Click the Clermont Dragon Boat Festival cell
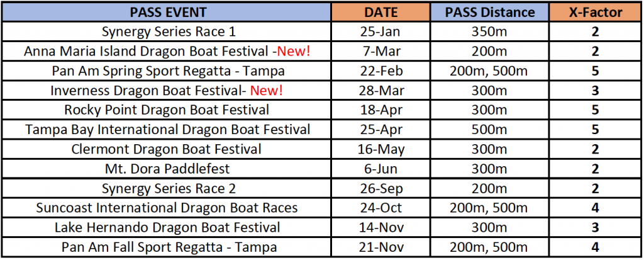Screen dimensions: 644x260 pyautogui.click(x=167, y=149)
